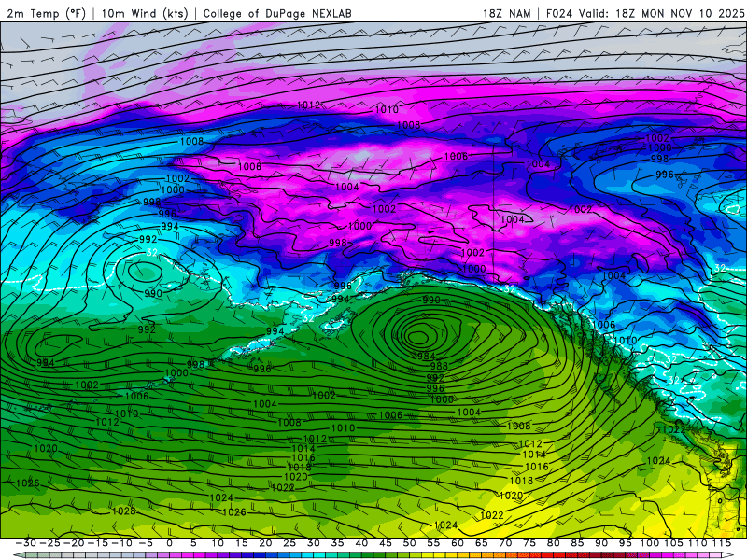This screenshot has height=560, width=747.
Task: Click the 95 value on the temperature scale
Action: 625,543
